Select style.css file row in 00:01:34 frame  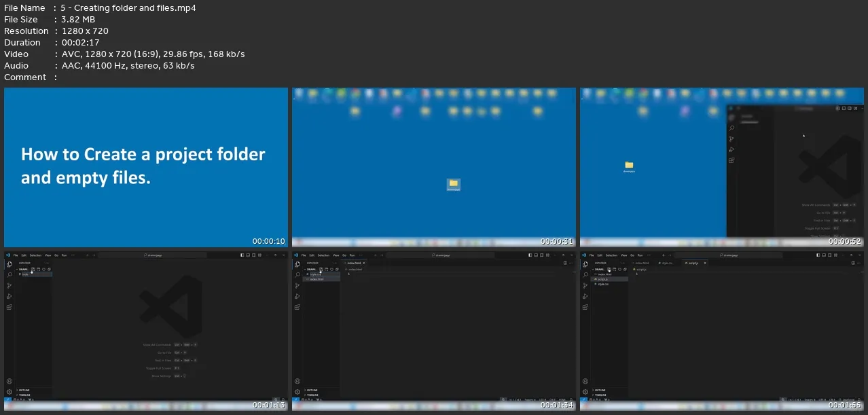322,274
